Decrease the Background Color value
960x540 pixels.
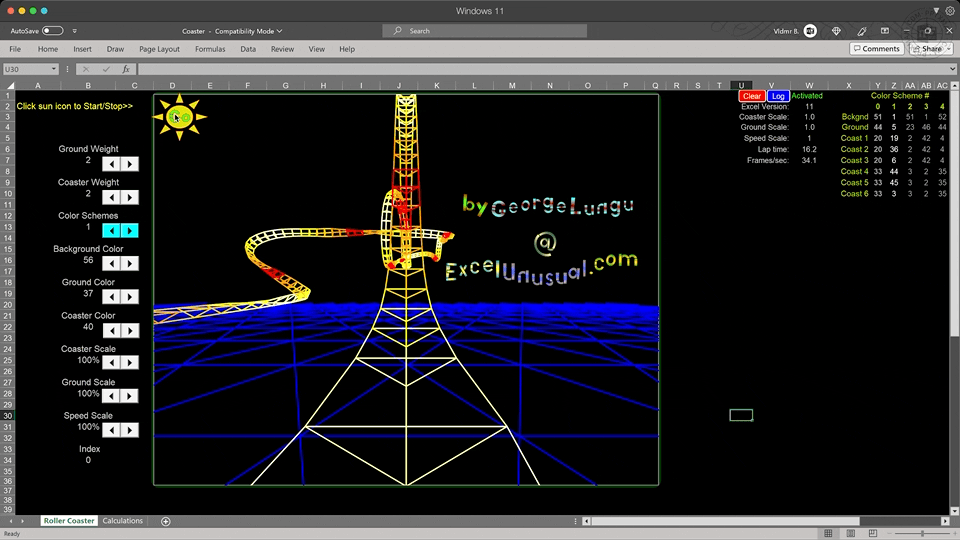click(x=112, y=263)
